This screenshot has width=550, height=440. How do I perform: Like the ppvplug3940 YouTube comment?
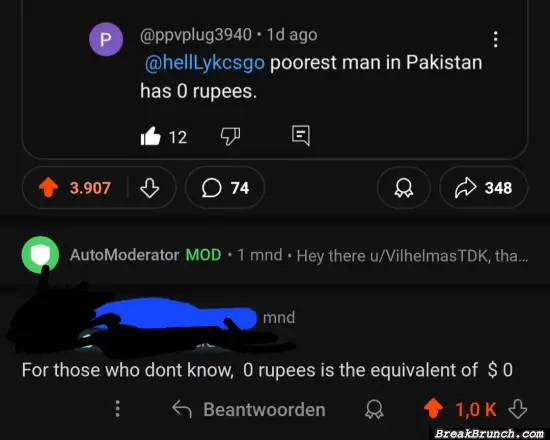(150, 136)
